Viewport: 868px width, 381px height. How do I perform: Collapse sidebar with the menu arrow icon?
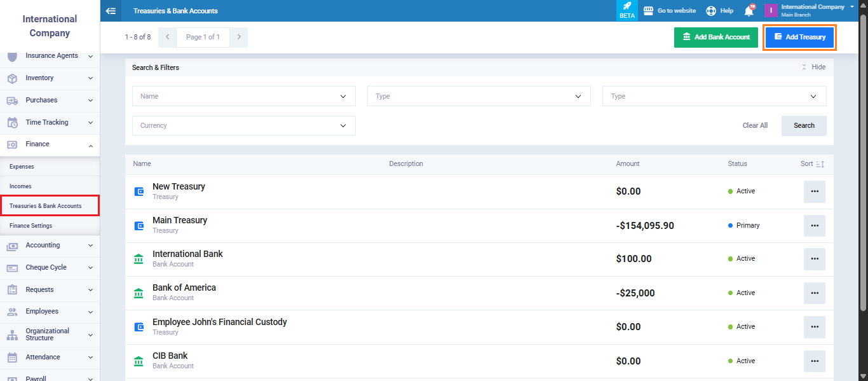pyautogui.click(x=111, y=11)
